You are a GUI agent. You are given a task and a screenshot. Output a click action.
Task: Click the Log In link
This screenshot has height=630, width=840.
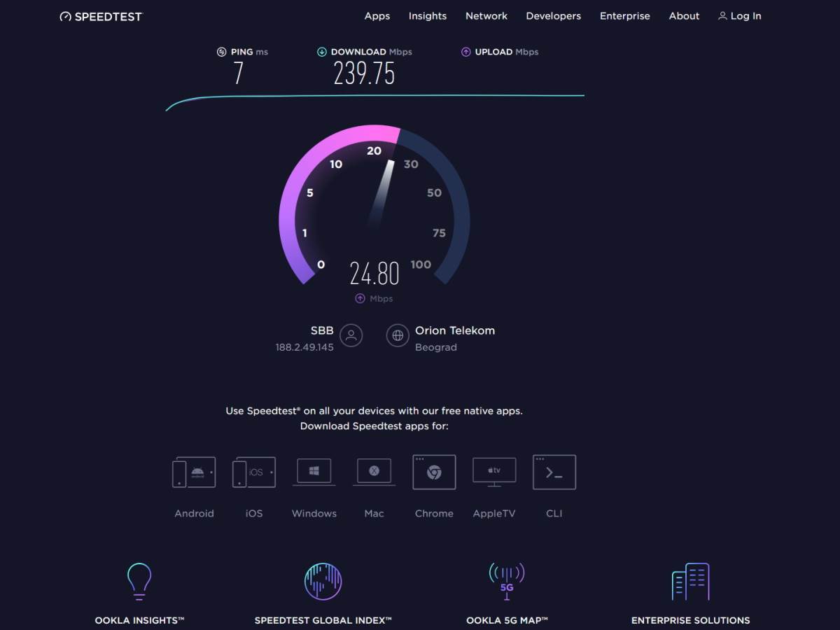[739, 16]
